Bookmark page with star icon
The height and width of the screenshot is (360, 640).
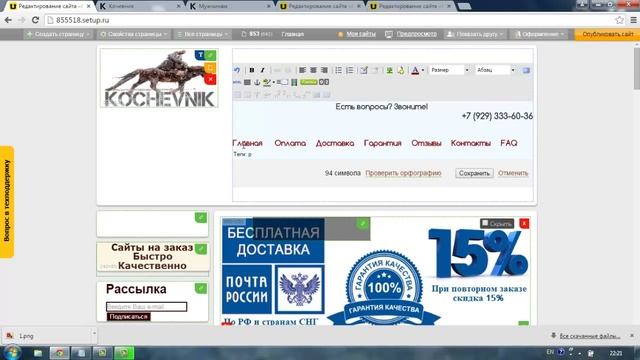pyautogui.click(x=619, y=20)
